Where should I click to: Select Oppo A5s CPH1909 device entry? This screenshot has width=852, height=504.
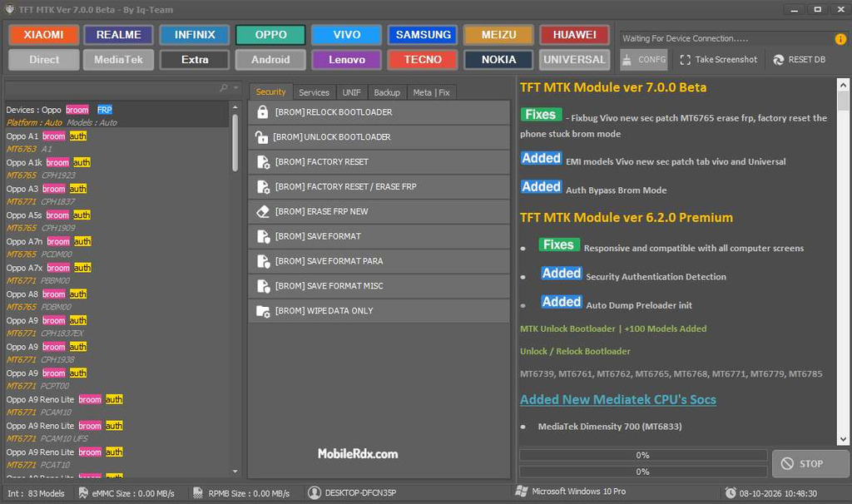click(x=116, y=221)
